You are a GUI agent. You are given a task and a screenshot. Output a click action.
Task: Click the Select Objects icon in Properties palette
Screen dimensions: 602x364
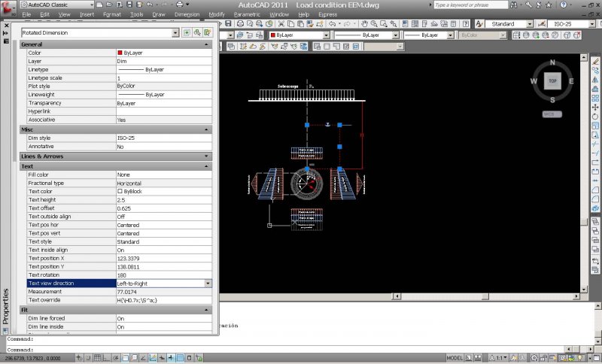click(196, 32)
